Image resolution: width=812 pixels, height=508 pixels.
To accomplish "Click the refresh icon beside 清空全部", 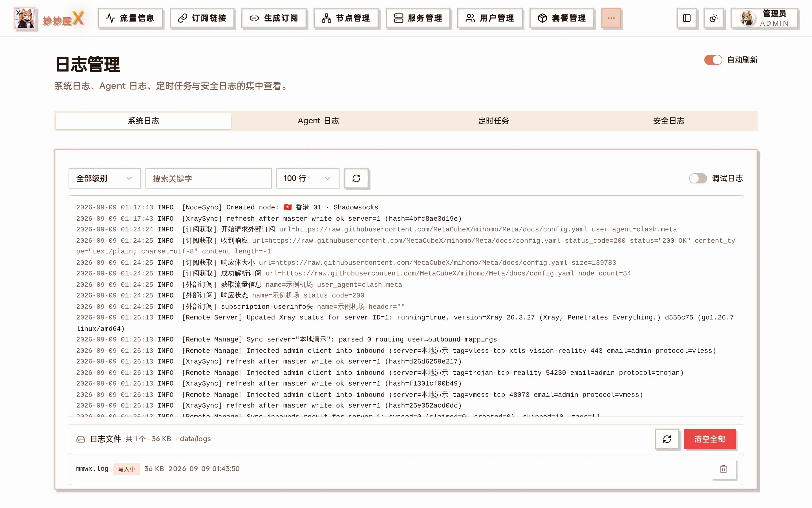I will click(667, 439).
